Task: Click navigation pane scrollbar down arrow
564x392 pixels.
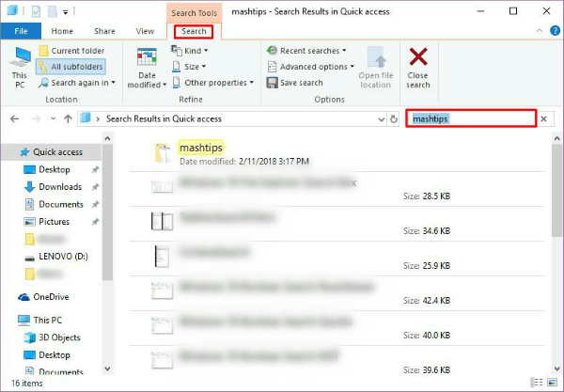Action: 107,368
